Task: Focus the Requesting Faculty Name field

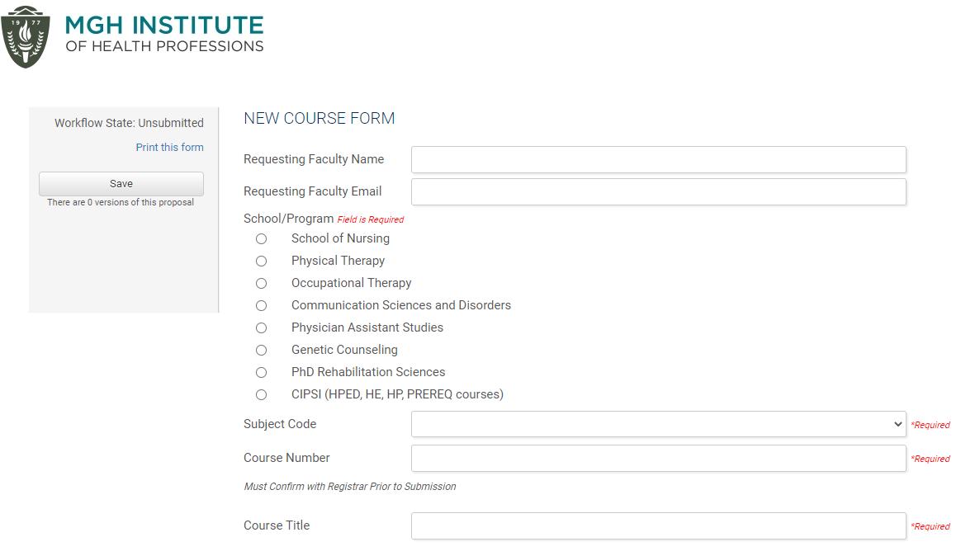Action: [x=658, y=159]
